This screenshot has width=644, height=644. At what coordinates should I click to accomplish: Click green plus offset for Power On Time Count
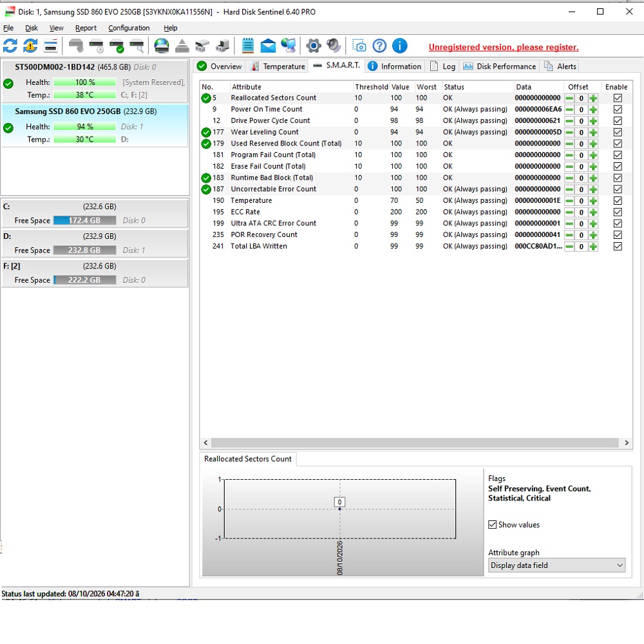point(593,109)
